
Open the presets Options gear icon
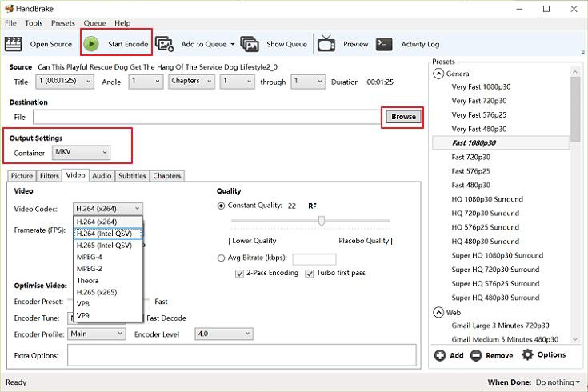tap(527, 355)
